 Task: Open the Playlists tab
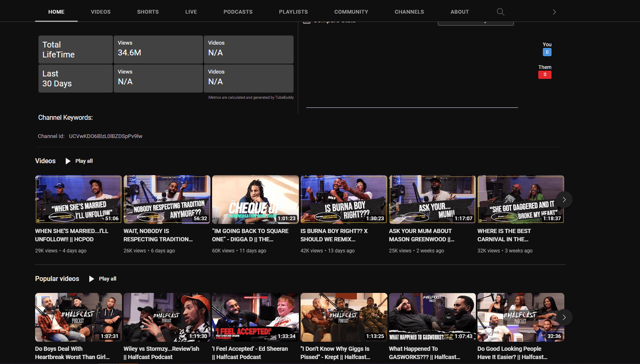pos(293,12)
